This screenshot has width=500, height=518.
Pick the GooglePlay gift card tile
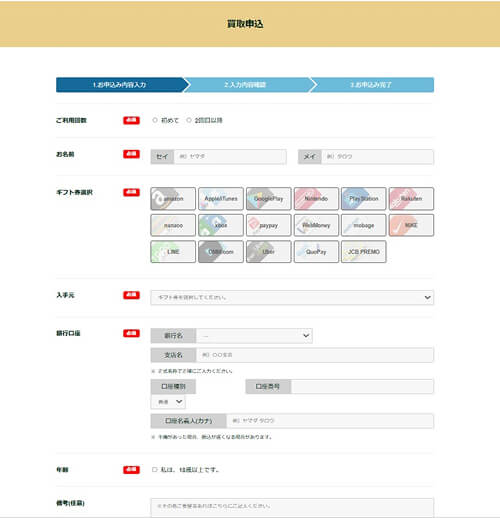click(268, 199)
